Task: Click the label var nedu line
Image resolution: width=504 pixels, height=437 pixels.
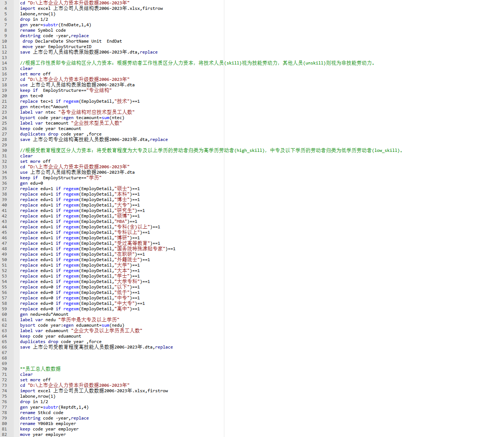Action: tap(70, 320)
